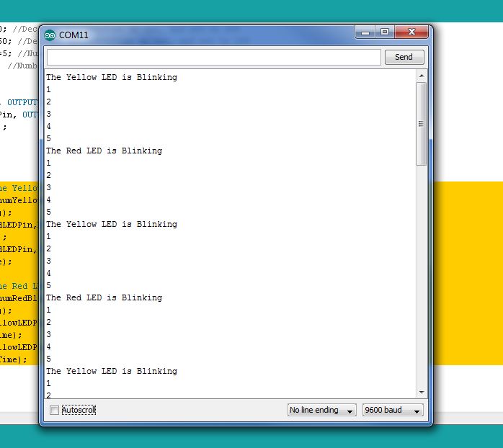The image size is (503, 448).
Task: Open the No line ending dropdown
Action: [321, 410]
